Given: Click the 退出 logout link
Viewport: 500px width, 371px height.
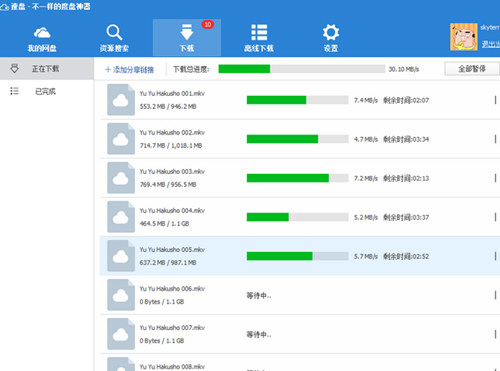Looking at the screenshot, I should point(491,44).
